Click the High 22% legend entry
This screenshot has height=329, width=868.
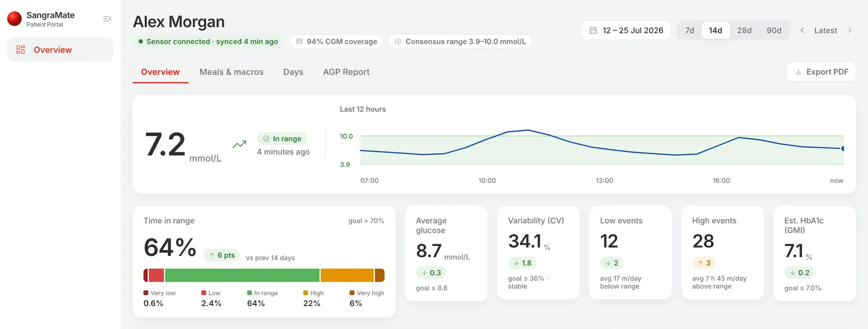tap(314, 298)
